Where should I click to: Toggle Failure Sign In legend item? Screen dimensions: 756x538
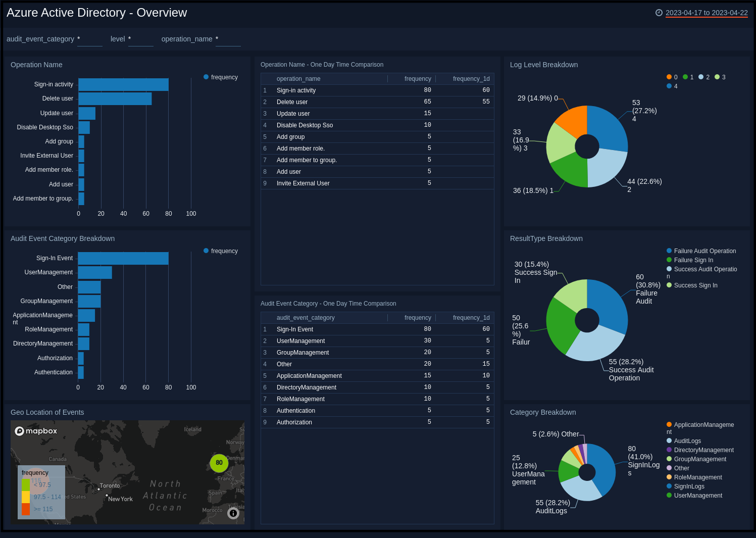[690, 260]
